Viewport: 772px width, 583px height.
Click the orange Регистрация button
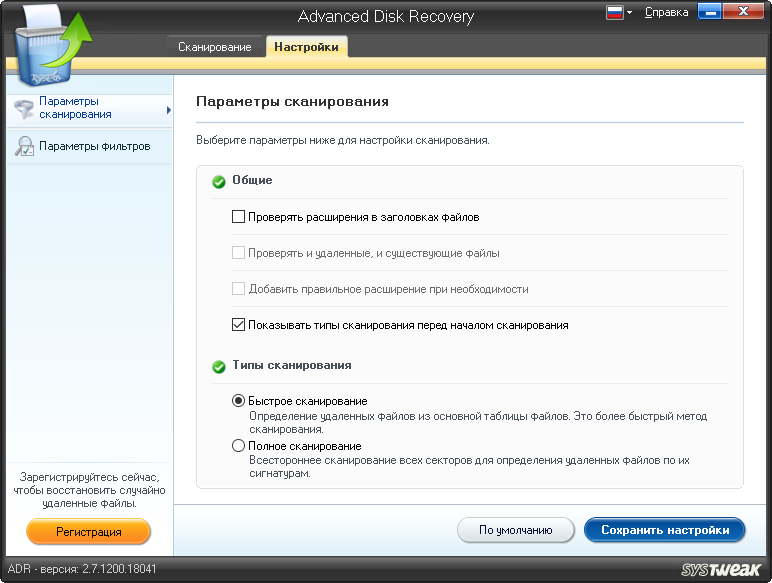pos(88,532)
